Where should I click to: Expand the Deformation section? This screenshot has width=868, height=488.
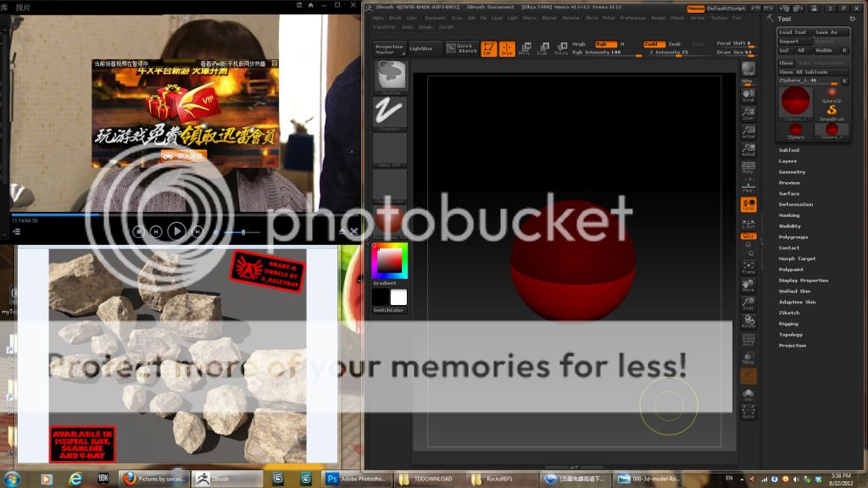[x=796, y=204]
